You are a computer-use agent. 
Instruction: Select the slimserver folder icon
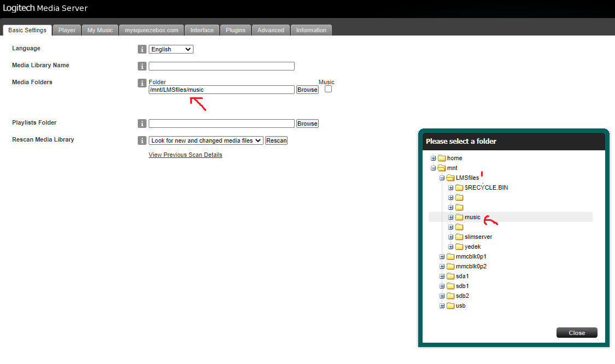point(459,237)
